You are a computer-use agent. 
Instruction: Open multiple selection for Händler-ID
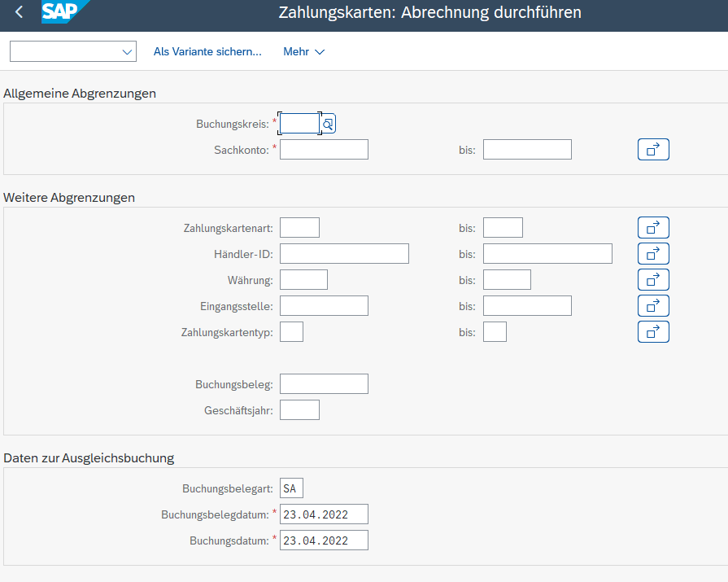pyautogui.click(x=652, y=254)
